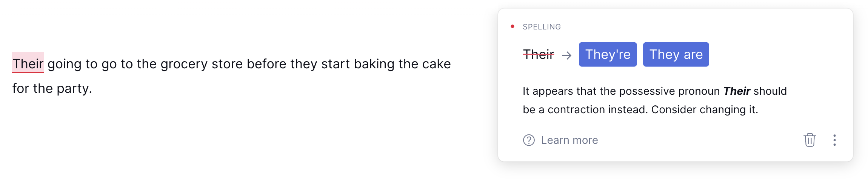Screen dimensions: 868x188
Task: Click the highlighted word "Their" in the sentence
Action: coord(28,64)
